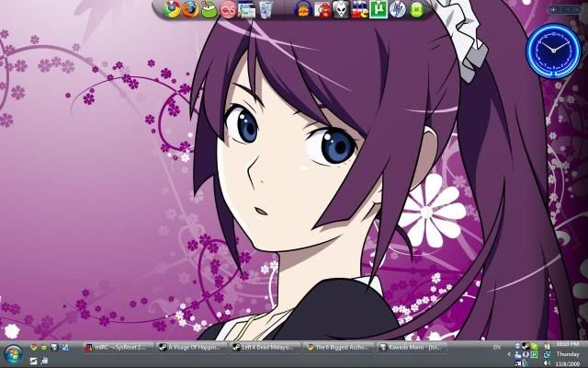This screenshot has width=588, height=368.
Task: Click the green quick launch icon
Action: click(44, 348)
